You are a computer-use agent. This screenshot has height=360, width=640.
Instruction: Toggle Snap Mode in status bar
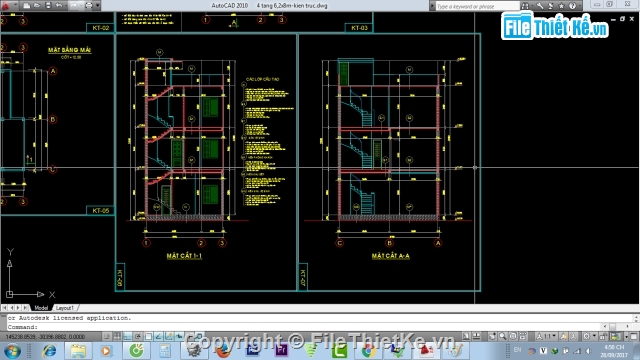pos(106,337)
